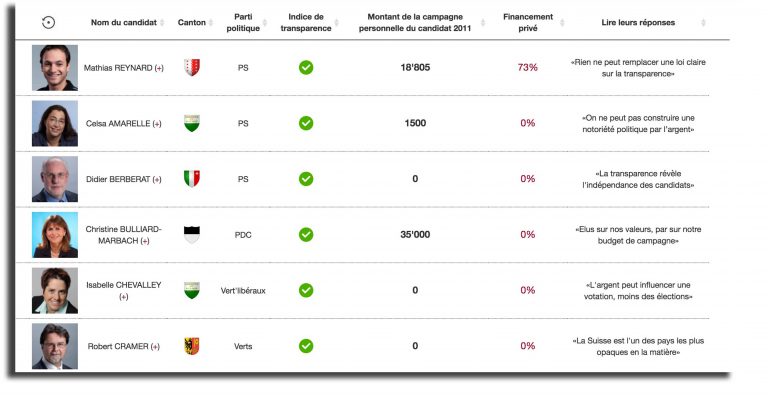Sort by Financement privé column arrows

pyautogui.click(x=562, y=23)
